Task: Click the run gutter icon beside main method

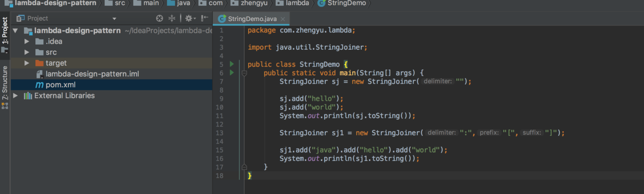Action: click(232, 73)
